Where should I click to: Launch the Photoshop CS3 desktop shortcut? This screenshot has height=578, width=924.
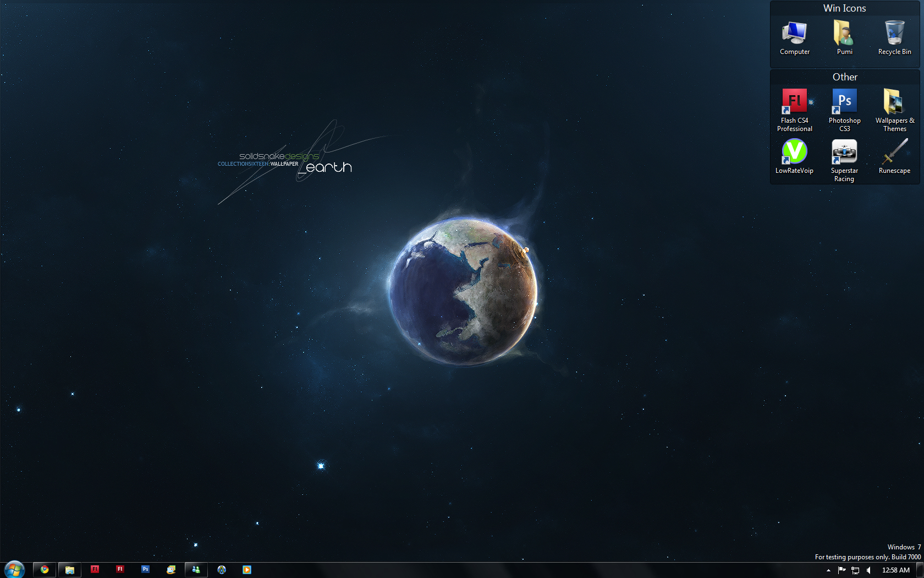844,110
